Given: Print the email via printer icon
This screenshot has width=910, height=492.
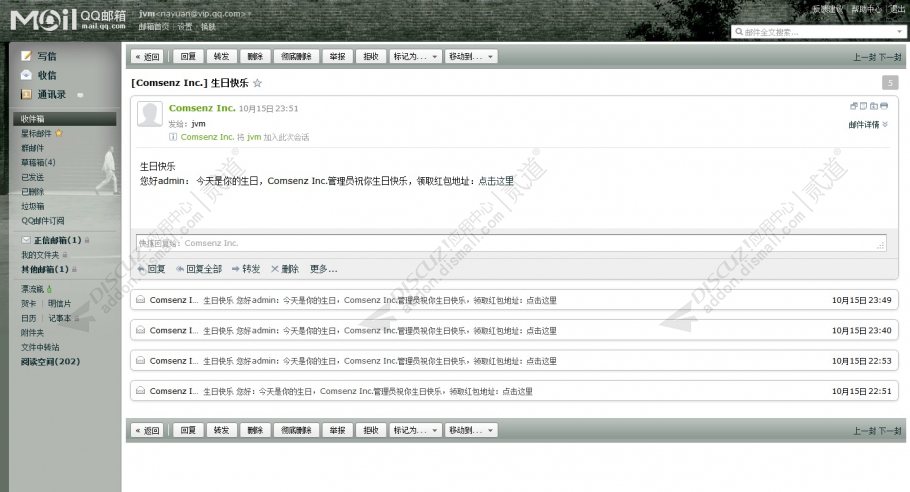Looking at the screenshot, I should [884, 106].
